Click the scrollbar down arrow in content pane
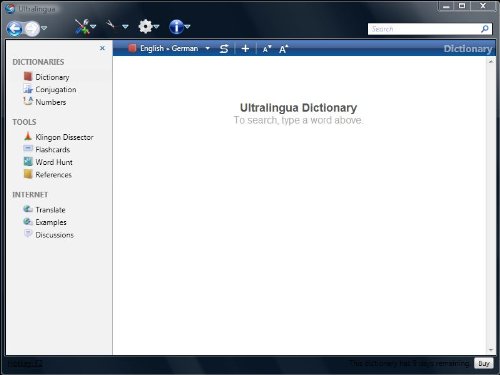Viewport: 500px width, 375px height. coord(491,350)
